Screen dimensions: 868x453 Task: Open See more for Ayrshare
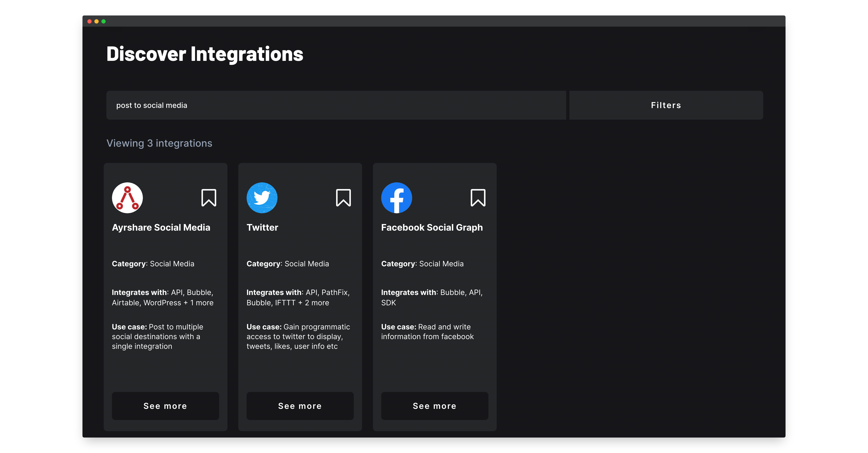[x=165, y=406]
